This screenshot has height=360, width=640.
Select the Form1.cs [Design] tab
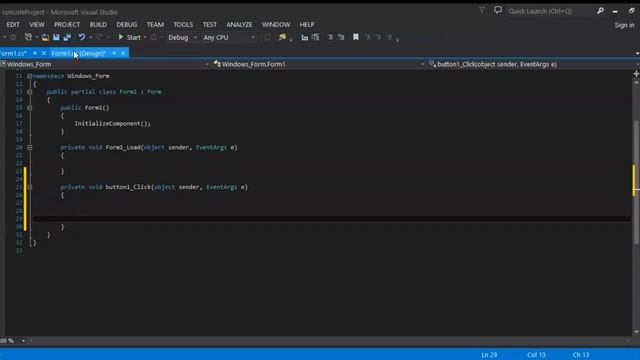(78, 53)
